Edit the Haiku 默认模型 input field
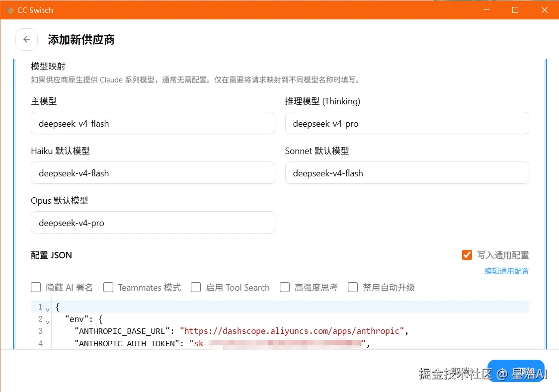The width and height of the screenshot is (559, 392). (x=153, y=173)
